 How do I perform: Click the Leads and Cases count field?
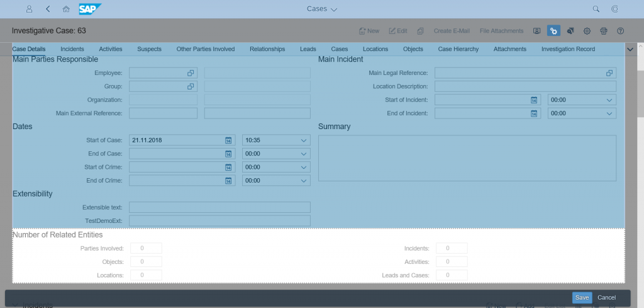[x=452, y=275]
